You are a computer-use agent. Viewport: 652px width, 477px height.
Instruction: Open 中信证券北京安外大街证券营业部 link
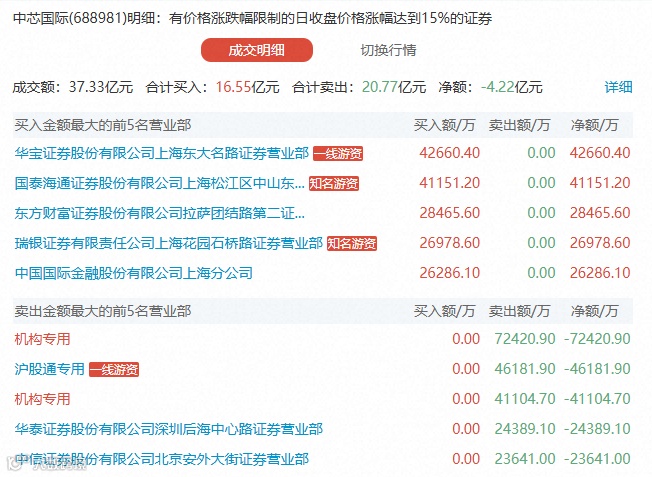[162, 459]
